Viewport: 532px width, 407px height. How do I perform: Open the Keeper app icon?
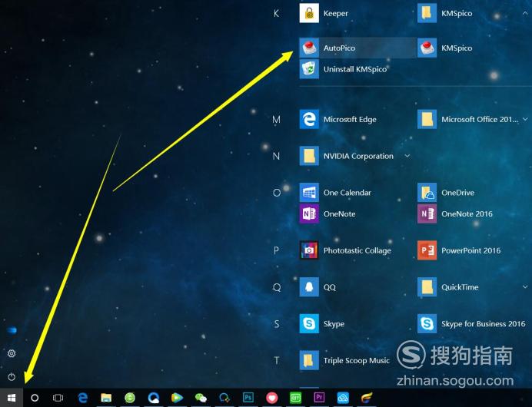tap(309, 13)
